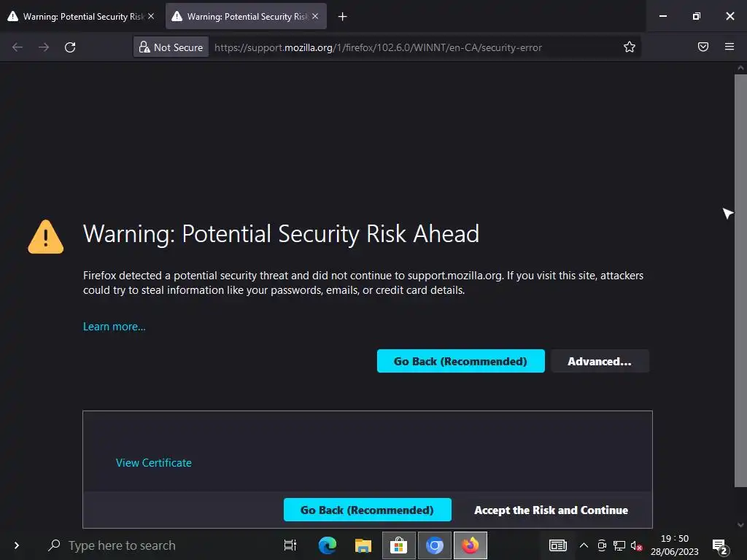Open the clock showing 19:50 28/06/2023
The image size is (747, 560).
675,545
